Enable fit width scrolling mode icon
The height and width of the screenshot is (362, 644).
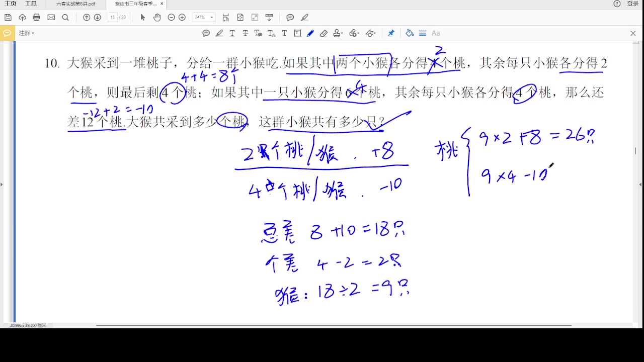[x=225, y=18]
